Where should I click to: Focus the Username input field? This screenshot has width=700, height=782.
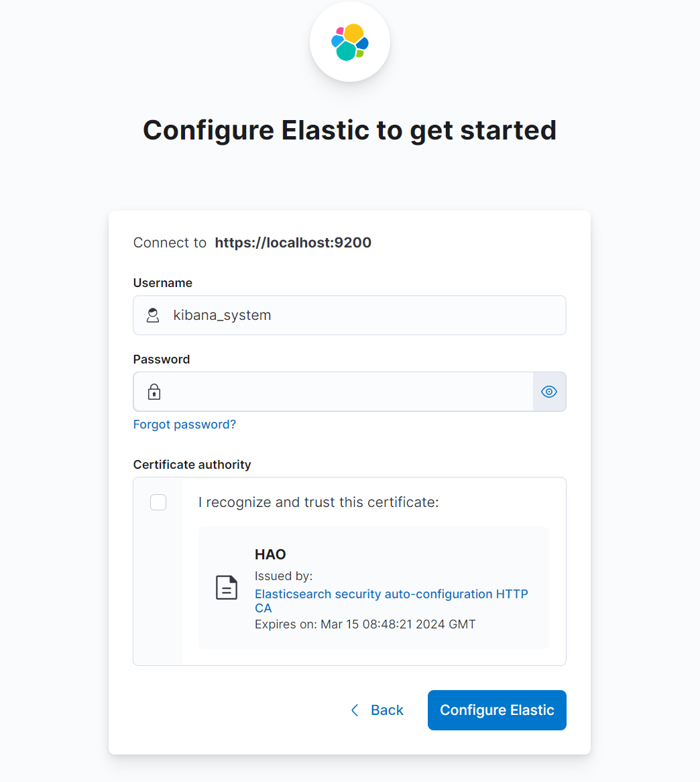coord(362,315)
